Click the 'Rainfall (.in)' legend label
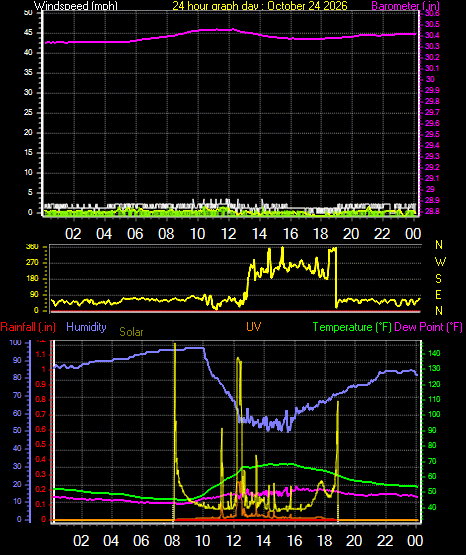This screenshot has height=555, width=466. 28,327
